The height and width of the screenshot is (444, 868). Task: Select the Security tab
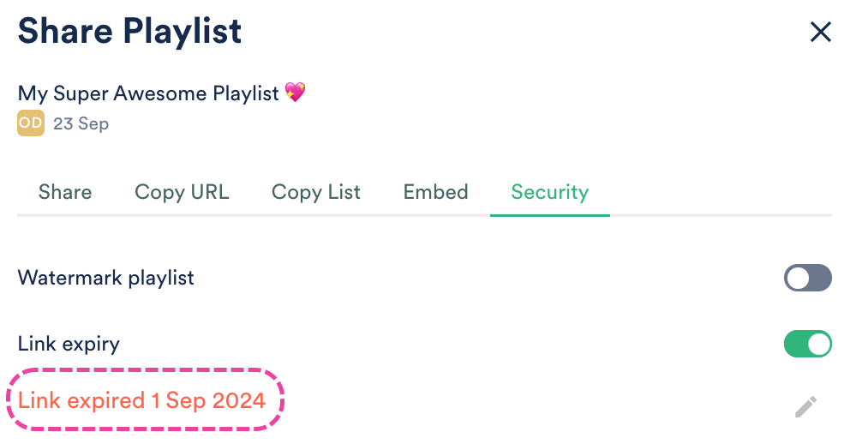[x=549, y=192]
